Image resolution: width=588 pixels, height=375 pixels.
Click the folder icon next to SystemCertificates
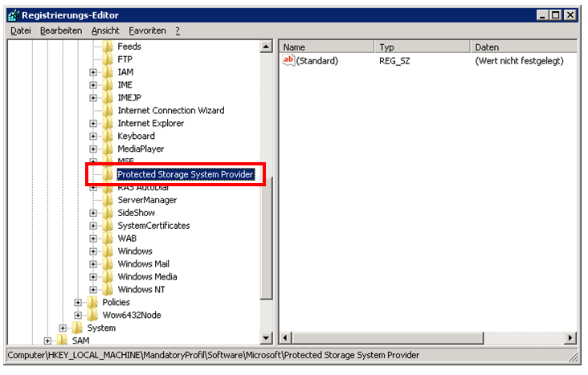tap(108, 226)
